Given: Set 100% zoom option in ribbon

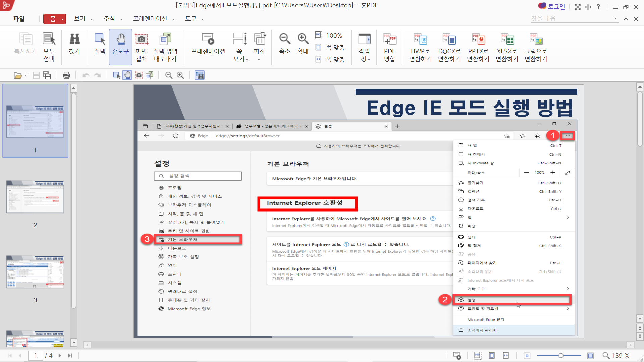Looking at the screenshot, I should point(329,35).
